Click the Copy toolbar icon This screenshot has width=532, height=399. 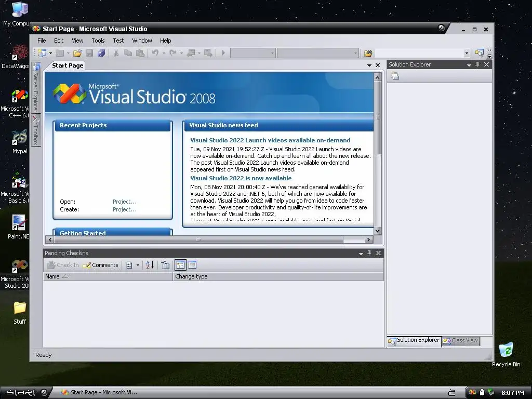click(x=128, y=53)
